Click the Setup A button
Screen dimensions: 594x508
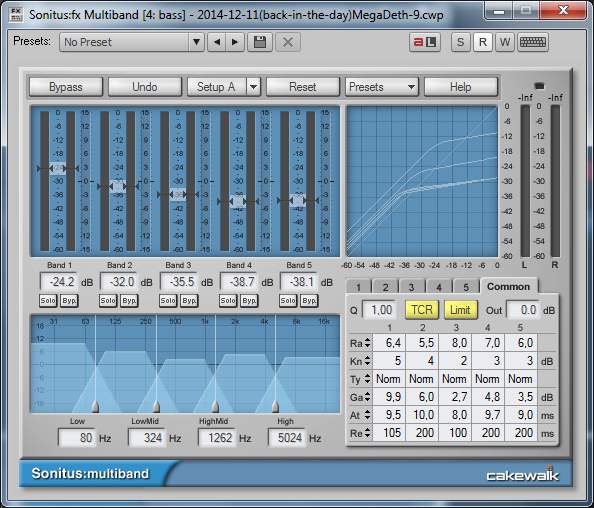coord(216,87)
